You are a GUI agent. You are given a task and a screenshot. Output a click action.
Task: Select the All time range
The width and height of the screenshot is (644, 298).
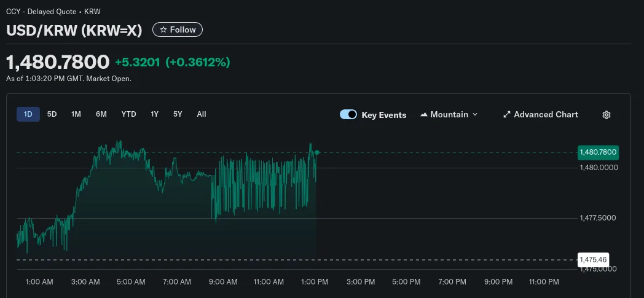click(x=202, y=114)
